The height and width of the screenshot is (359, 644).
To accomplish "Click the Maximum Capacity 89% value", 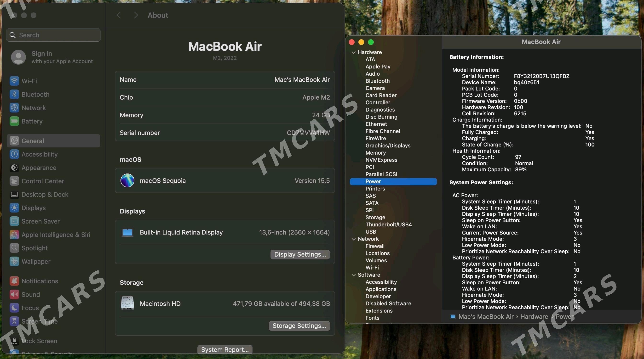I will point(521,169).
